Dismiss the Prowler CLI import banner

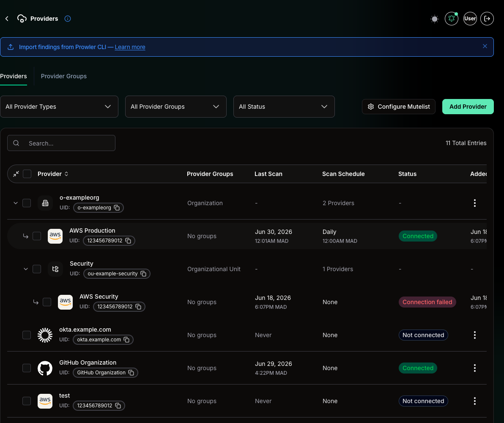coord(485,47)
